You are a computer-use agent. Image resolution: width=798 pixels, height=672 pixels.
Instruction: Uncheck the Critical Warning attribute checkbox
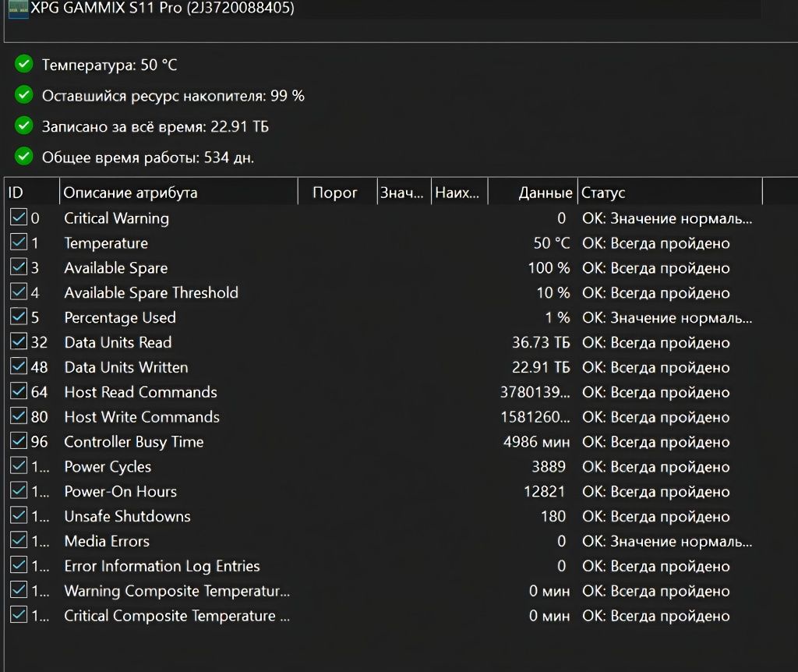click(19, 218)
